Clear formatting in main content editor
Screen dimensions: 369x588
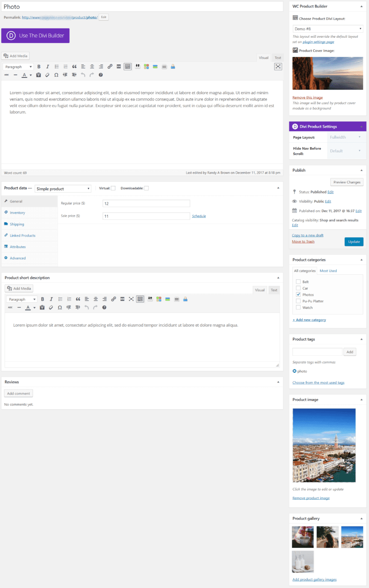pyautogui.click(x=47, y=75)
